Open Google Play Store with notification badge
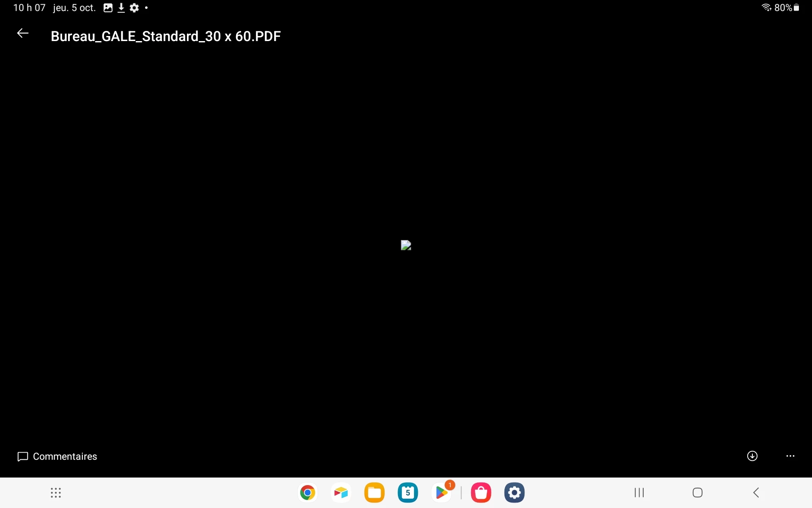This screenshot has height=508, width=812. click(442, 493)
